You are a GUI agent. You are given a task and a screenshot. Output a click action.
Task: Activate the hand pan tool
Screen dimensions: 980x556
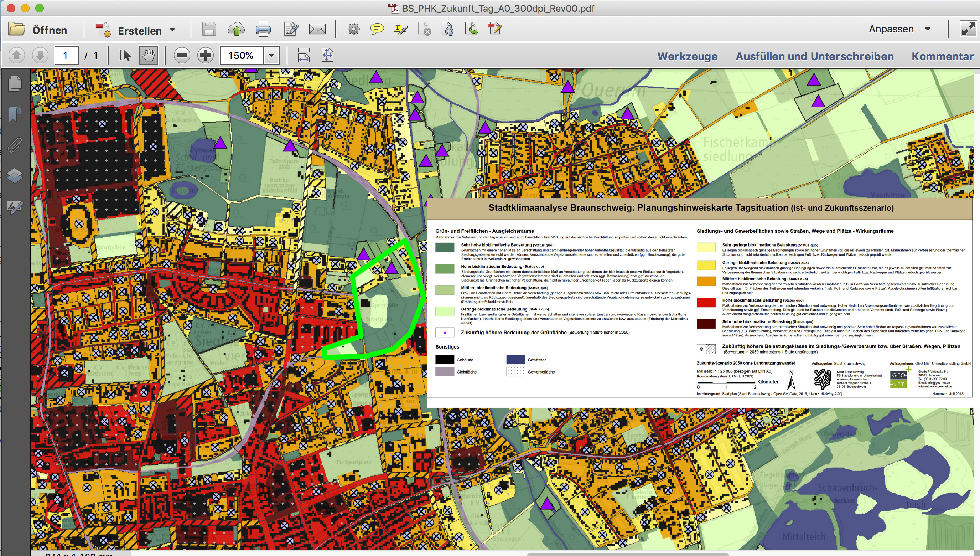pos(149,56)
